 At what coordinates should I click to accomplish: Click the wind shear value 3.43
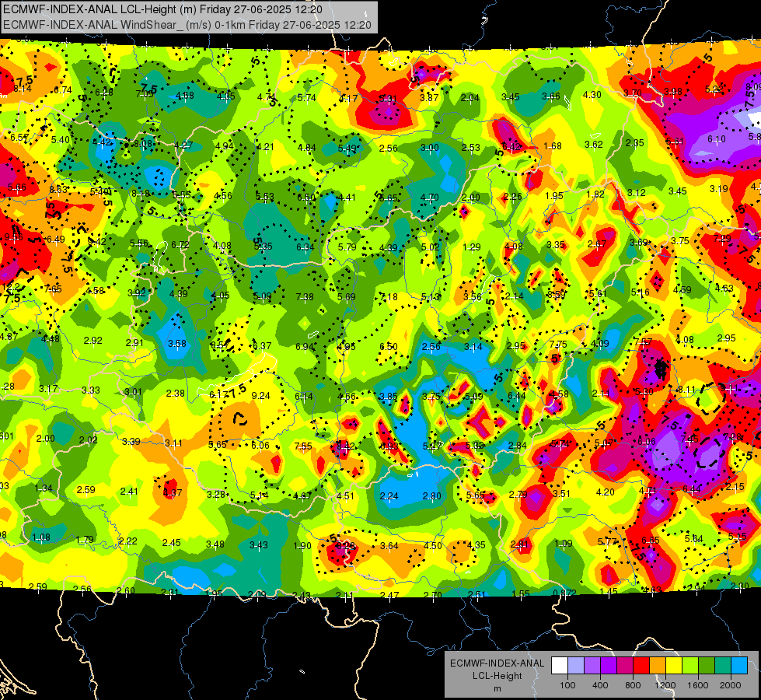click(x=259, y=544)
